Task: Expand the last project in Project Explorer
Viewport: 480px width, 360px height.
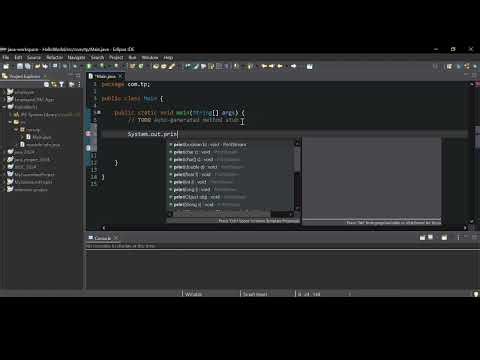Action: tap(4, 190)
